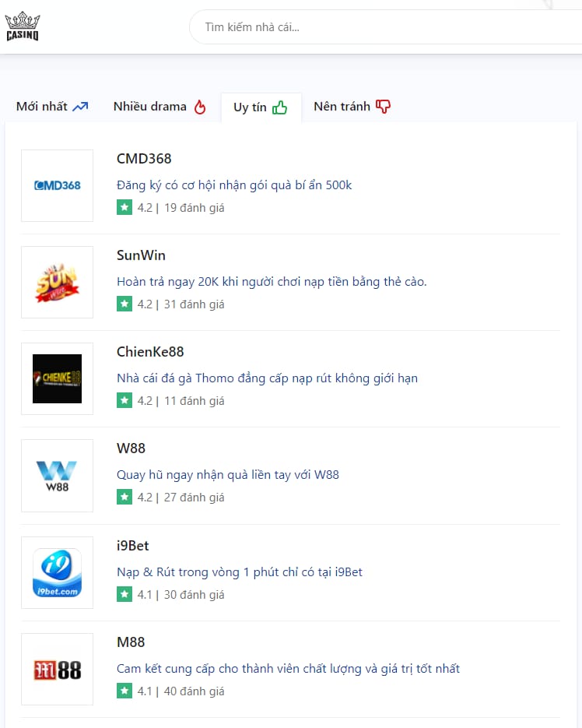Switch to the 'Nhiều drama' tab
Viewport: 582px width, 728px height.
pos(160,107)
